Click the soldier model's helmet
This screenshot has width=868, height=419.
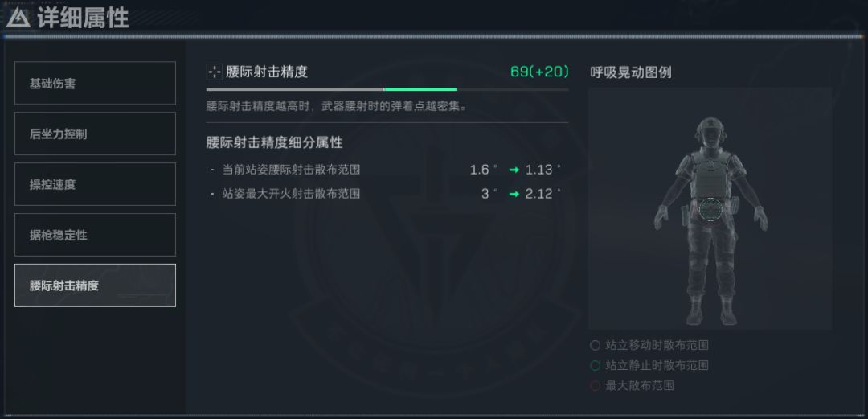[x=710, y=127]
